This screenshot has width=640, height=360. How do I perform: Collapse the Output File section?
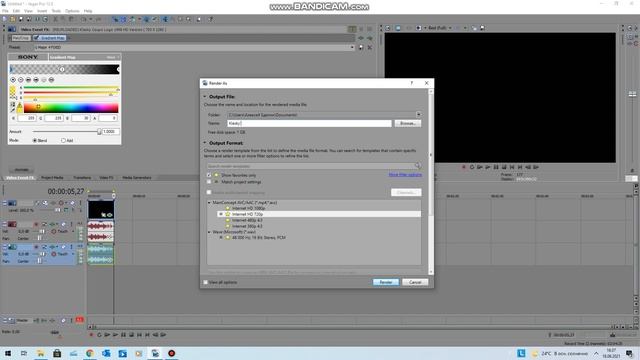[x=205, y=97]
